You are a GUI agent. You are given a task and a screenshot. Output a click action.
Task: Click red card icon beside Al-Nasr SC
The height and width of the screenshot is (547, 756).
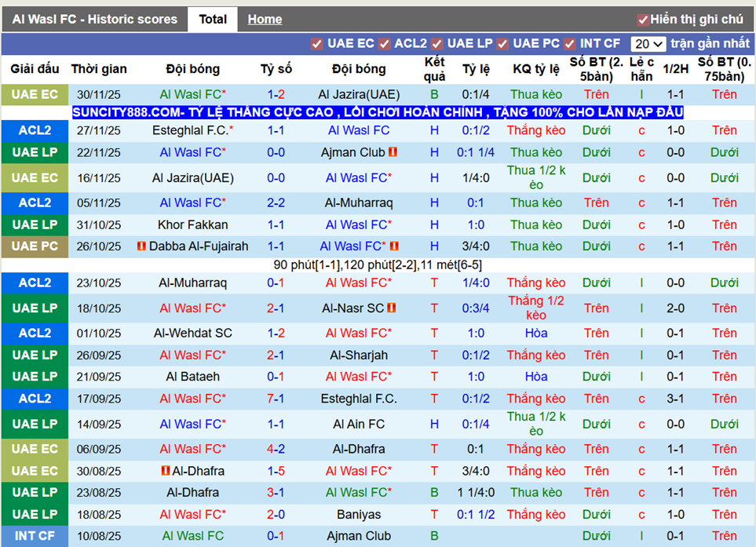pos(392,308)
